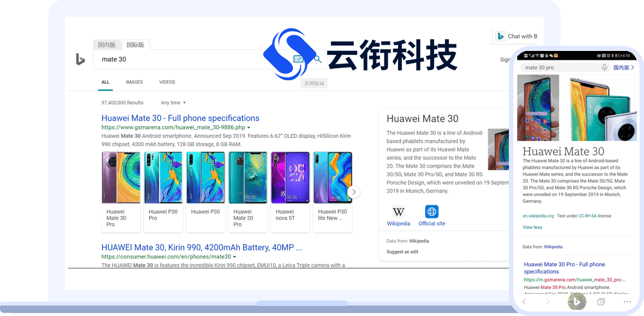Click the magnifier search icon in laptop search bar
The image size is (644, 316).
pos(317,59)
